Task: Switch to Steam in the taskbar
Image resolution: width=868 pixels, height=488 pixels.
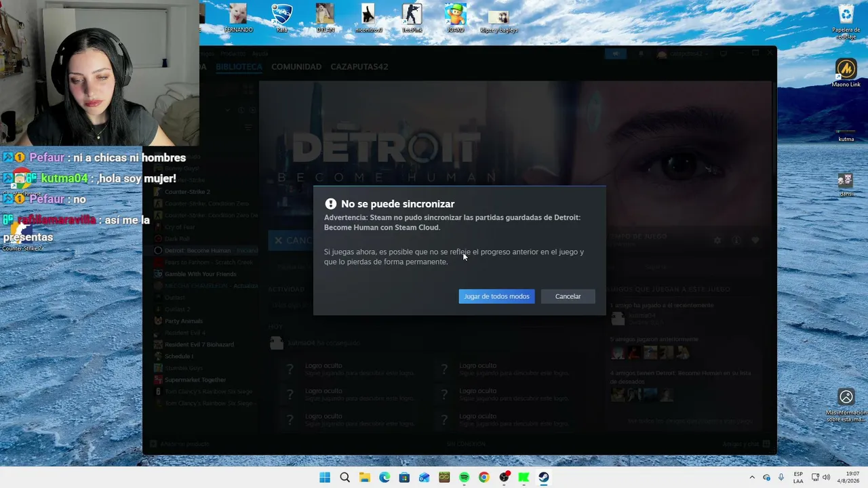Action: (x=543, y=477)
